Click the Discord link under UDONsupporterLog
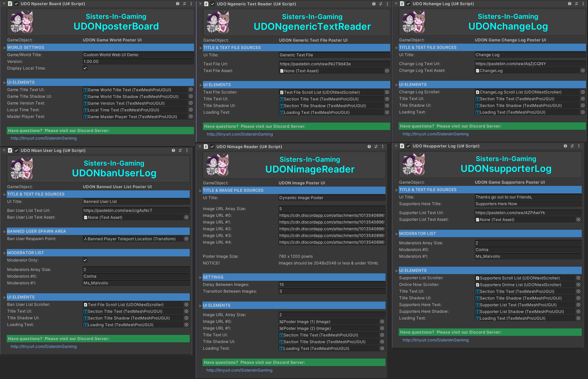Viewport: 588px width, 379px height. (x=436, y=340)
